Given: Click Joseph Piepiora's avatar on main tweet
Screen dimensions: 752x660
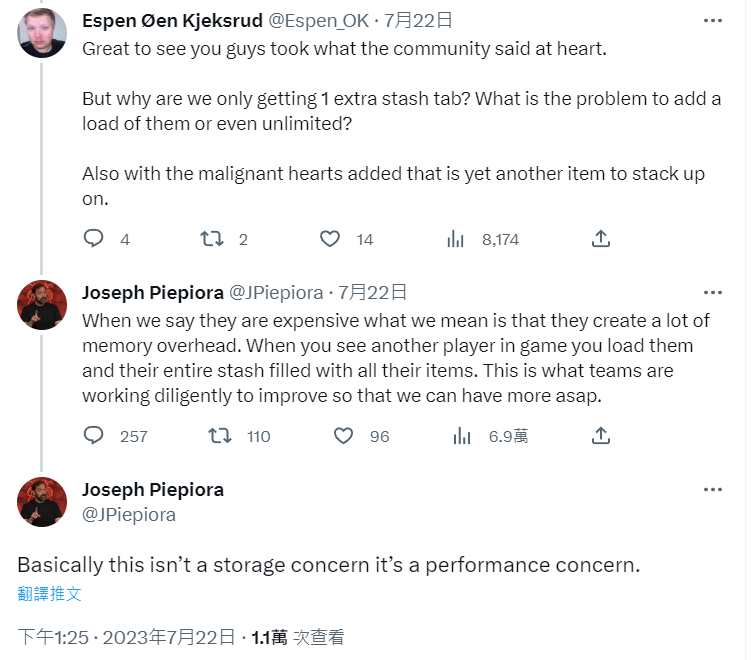Looking at the screenshot, I should coord(42,502).
